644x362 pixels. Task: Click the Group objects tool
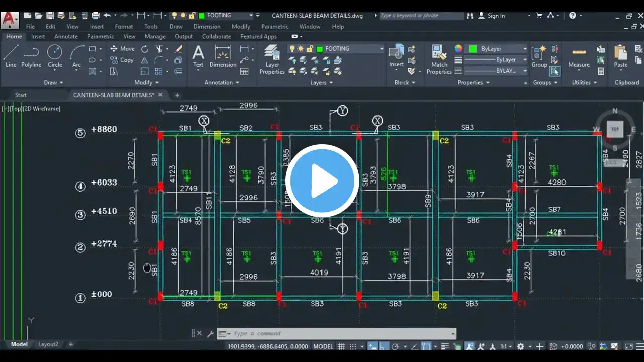[539, 56]
